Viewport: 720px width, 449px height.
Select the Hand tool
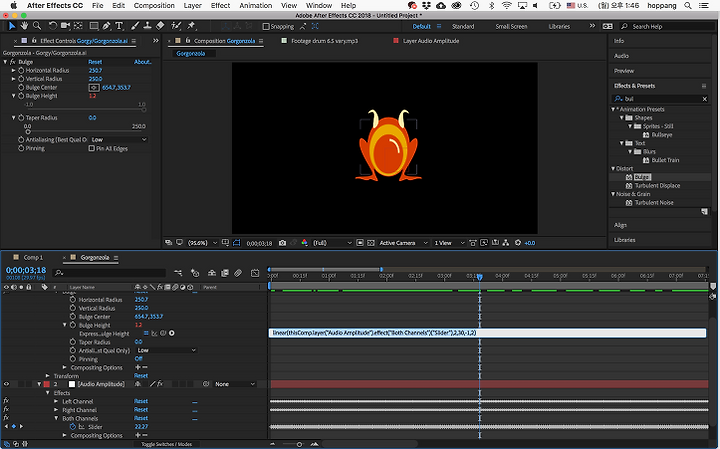[24, 26]
